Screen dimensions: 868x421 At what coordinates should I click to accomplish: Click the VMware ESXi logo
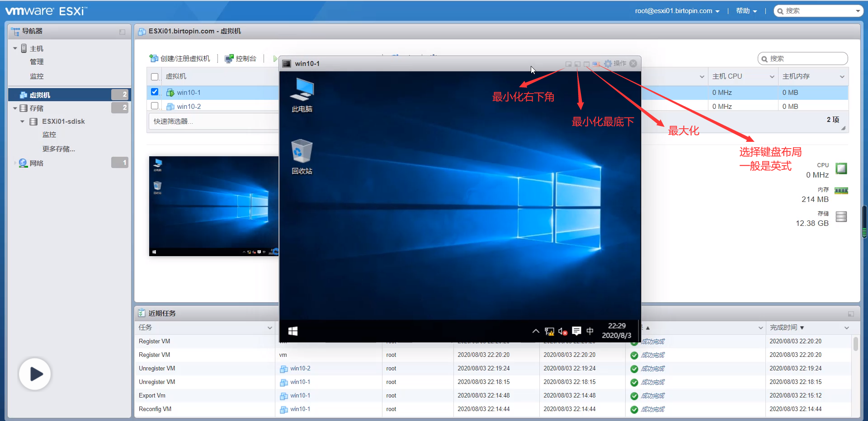tap(46, 11)
